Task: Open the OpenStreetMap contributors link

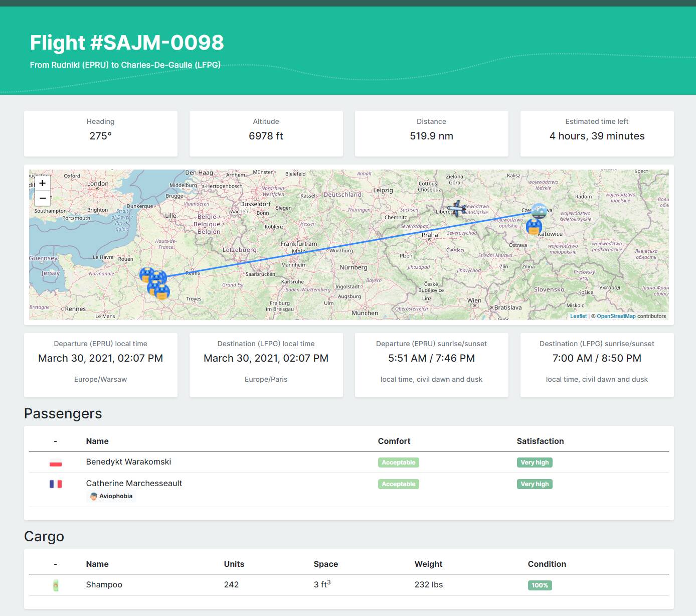Action: coord(616,316)
